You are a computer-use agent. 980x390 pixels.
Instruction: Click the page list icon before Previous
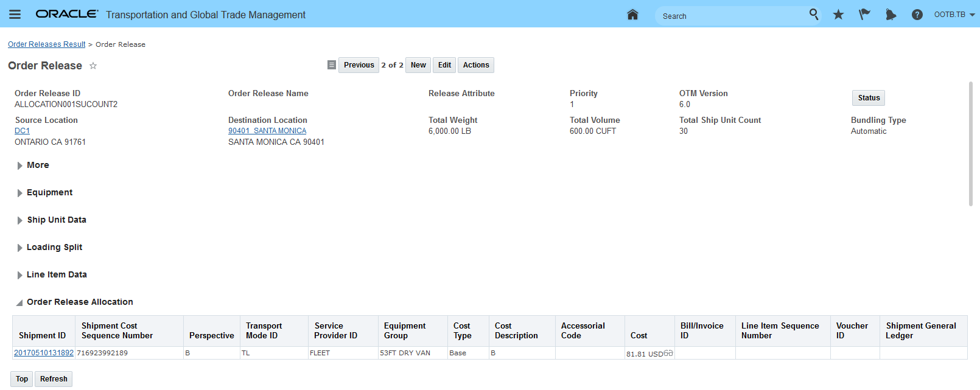(331, 65)
